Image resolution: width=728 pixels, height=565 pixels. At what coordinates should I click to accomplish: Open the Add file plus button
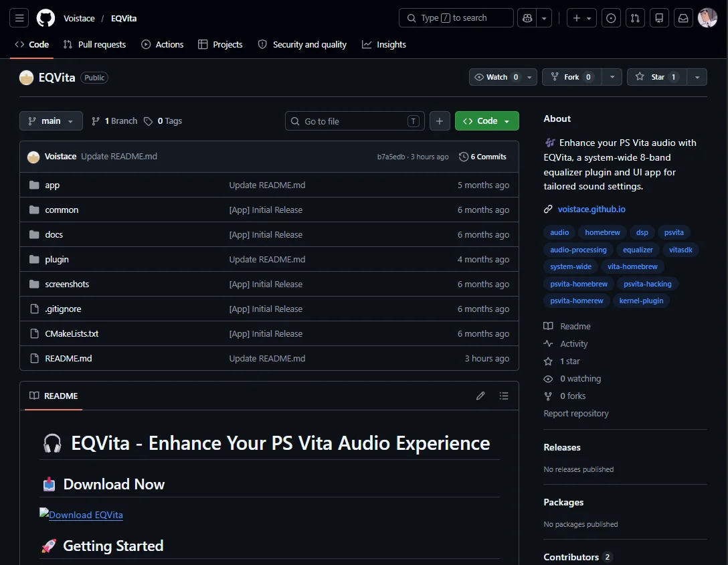[440, 120]
